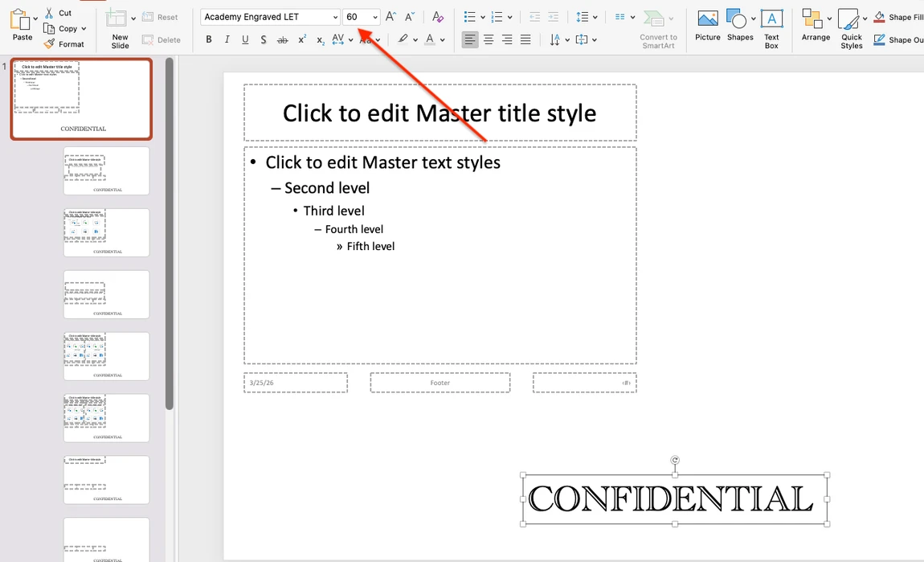Insert a Text Box
The height and width of the screenshot is (562, 924).
tap(771, 24)
